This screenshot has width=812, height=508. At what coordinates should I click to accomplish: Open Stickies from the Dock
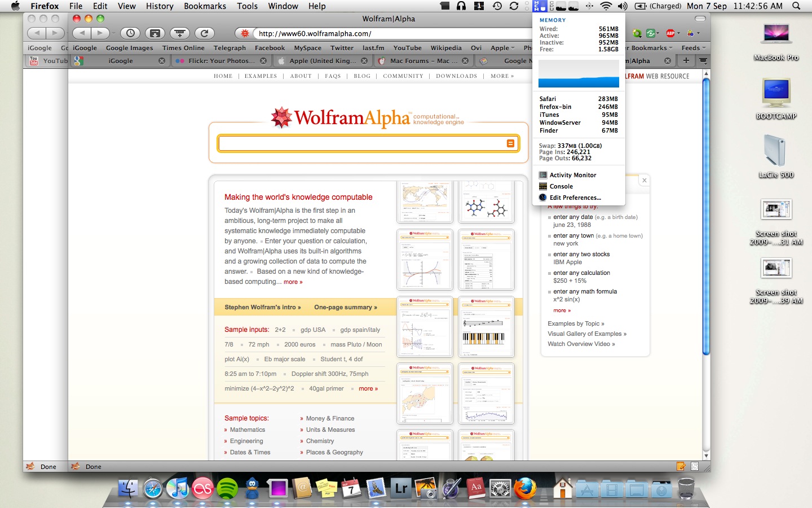pos(326,489)
